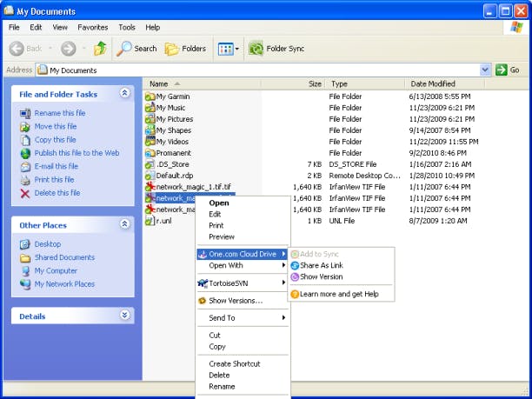Collapse the Other Places panel
532x399 pixels.
pyautogui.click(x=124, y=225)
